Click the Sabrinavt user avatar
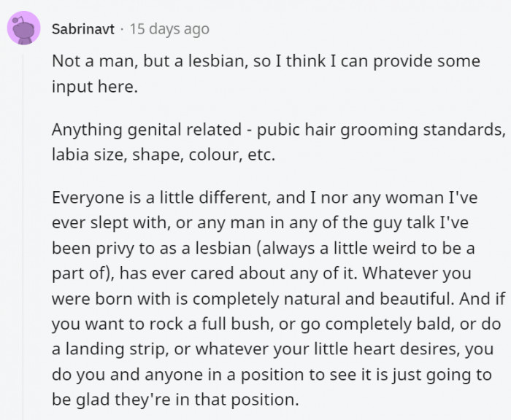This screenshot has height=420, width=511. tap(23, 29)
